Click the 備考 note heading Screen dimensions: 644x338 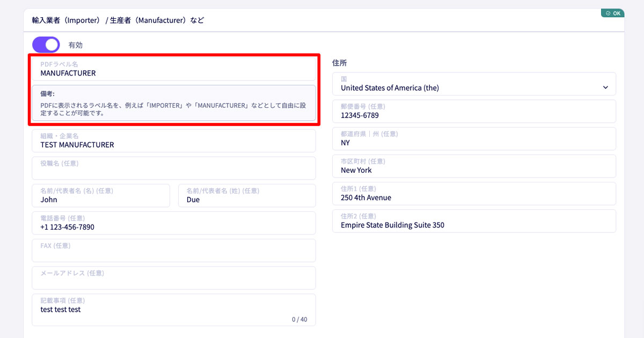47,93
